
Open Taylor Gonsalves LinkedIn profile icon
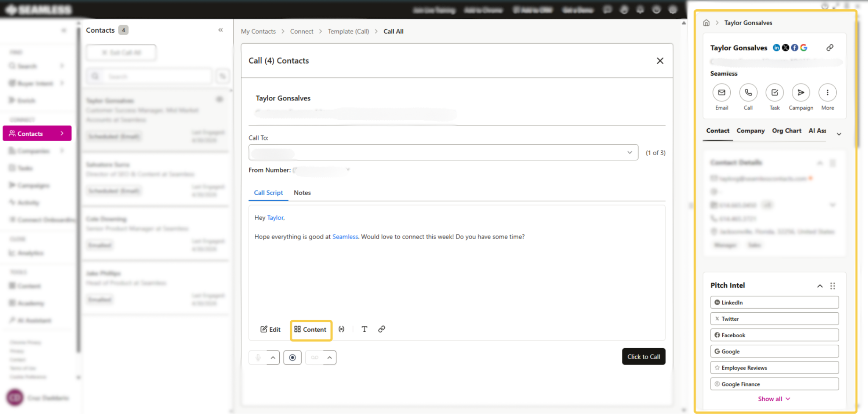point(776,48)
